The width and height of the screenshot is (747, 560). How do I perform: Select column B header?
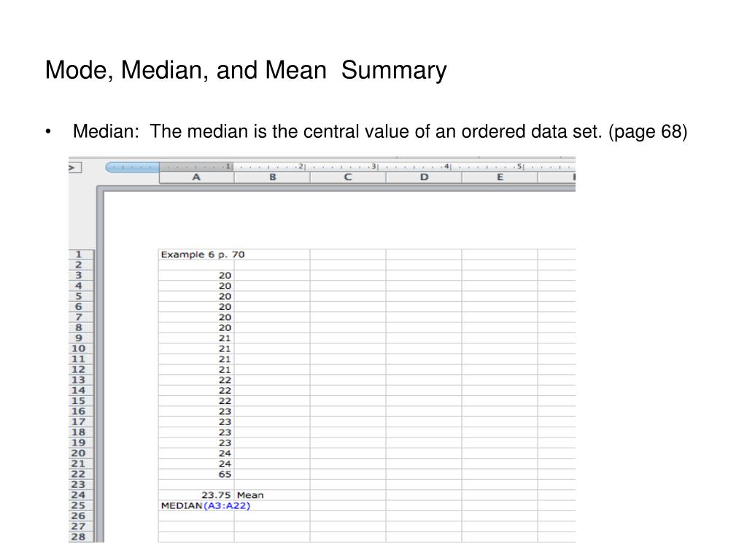click(272, 177)
